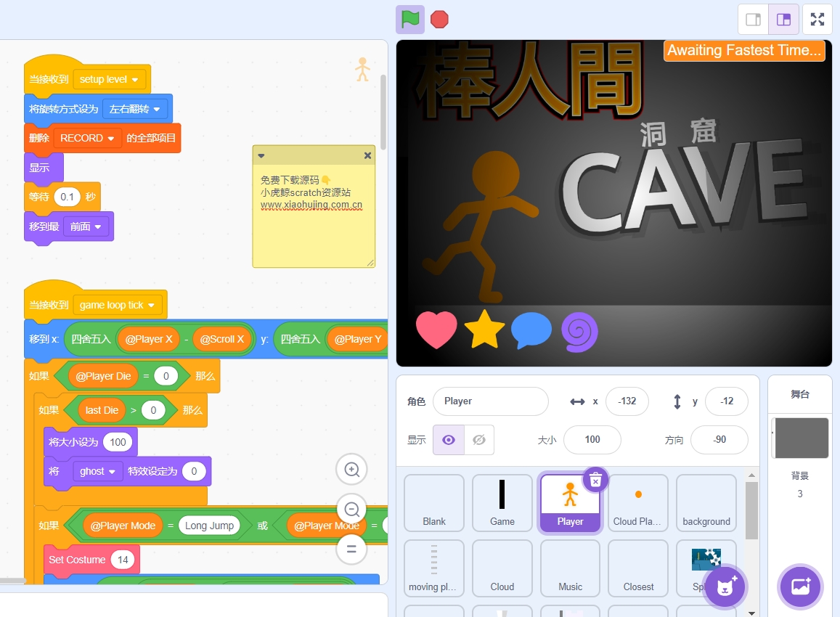Click the sprite list scroll up arrow

751,475
